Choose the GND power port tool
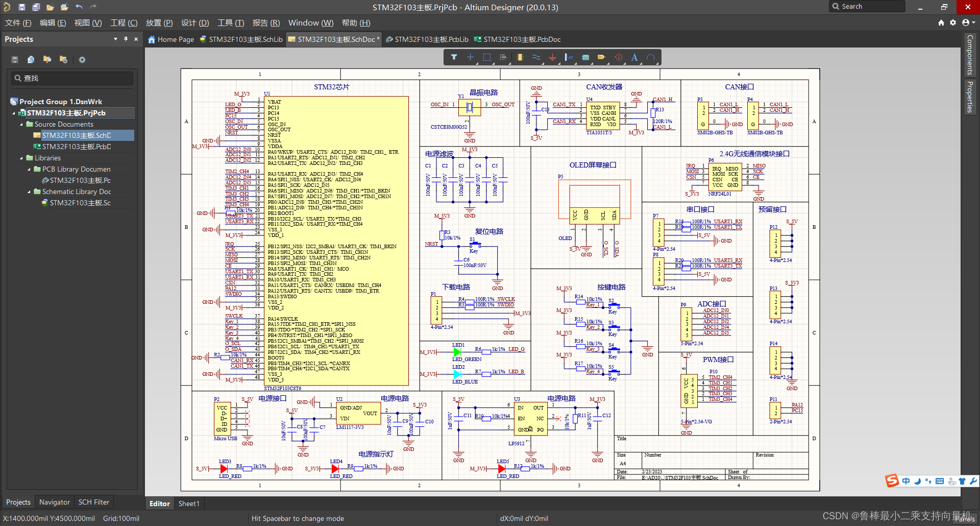 (x=552, y=58)
